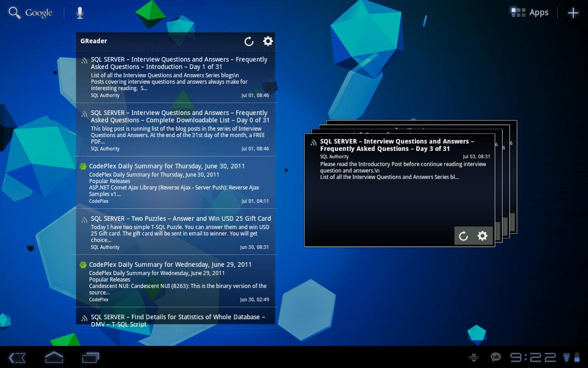Tap RSS icon beside Day 1 interview article
The image size is (588, 368).
[84, 60]
